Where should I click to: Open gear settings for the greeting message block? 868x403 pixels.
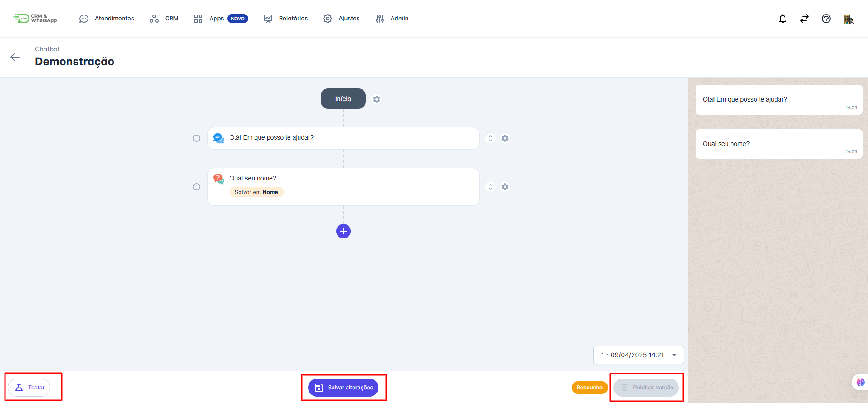505,138
